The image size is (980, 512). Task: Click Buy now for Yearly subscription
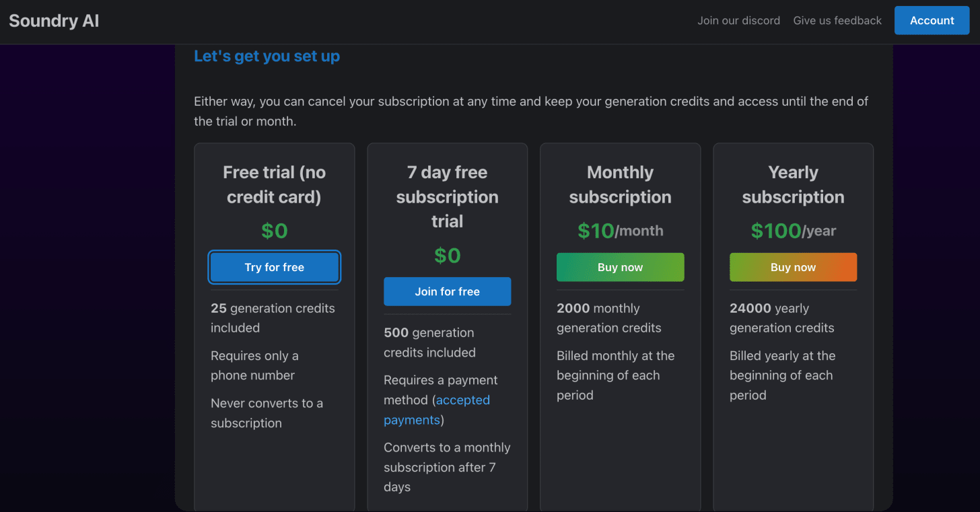point(794,267)
